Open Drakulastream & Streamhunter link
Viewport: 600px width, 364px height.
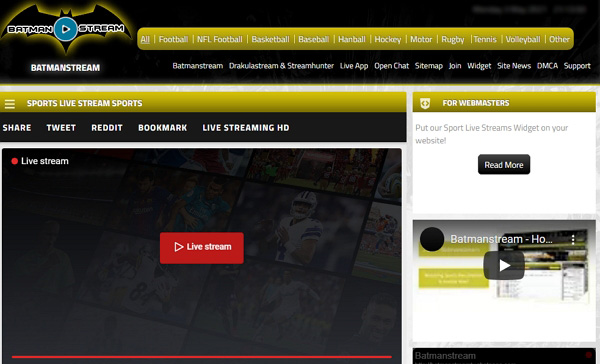pos(281,66)
